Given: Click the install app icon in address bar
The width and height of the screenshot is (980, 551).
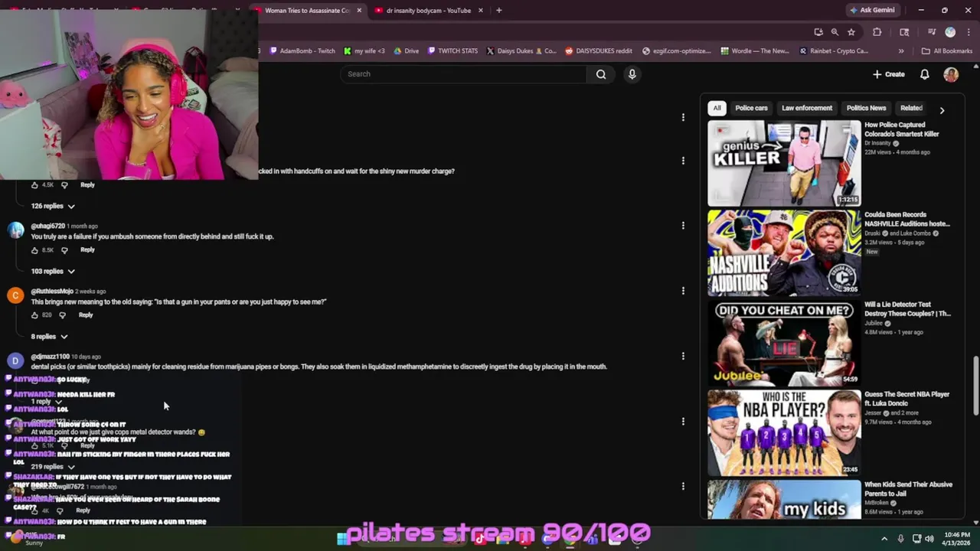Looking at the screenshot, I should pos(818,32).
